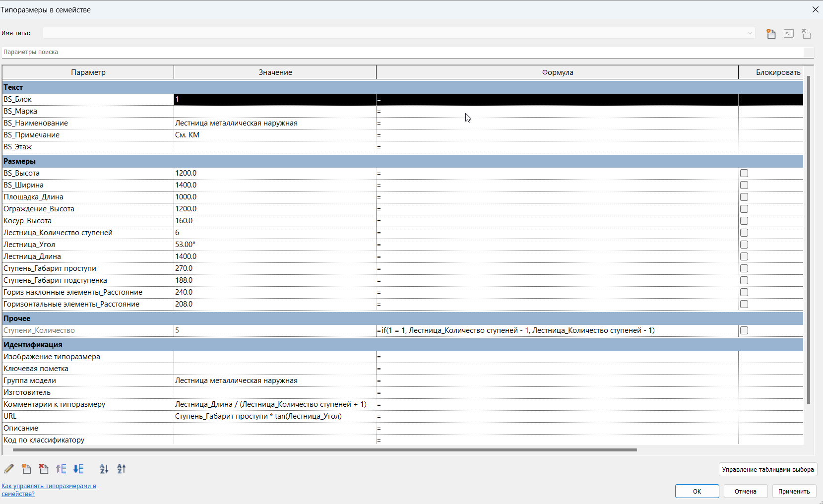
Task: Open Управление таблицами выбора
Action: click(x=768, y=469)
